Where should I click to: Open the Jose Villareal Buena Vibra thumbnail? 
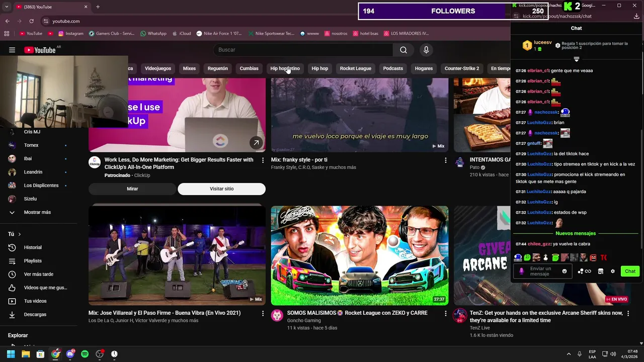(x=177, y=255)
